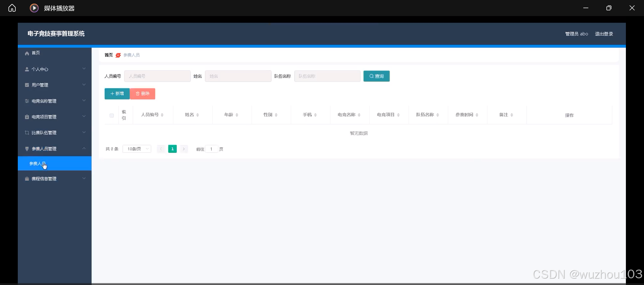Click the 前往 page number input
This screenshot has width=644, height=285.
click(x=211, y=149)
